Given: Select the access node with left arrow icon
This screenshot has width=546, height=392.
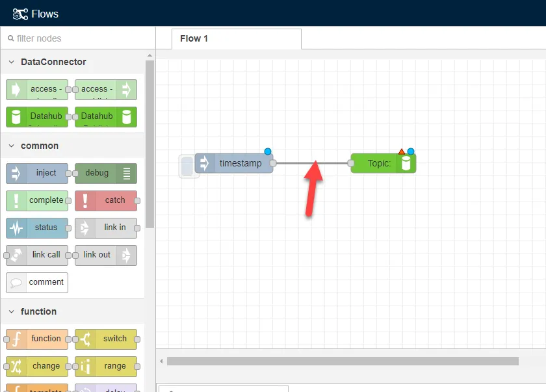Looking at the screenshot, I should tap(37, 90).
